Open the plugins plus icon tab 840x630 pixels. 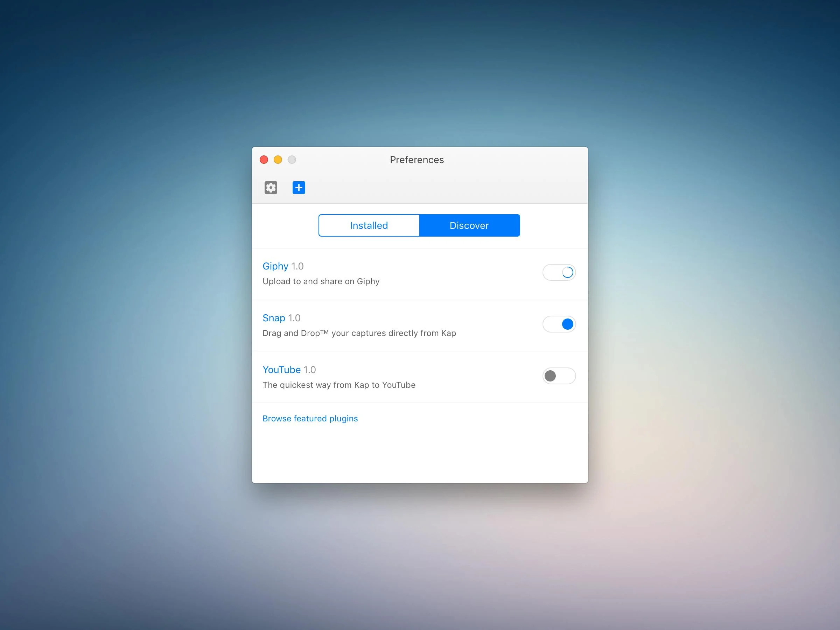[299, 188]
